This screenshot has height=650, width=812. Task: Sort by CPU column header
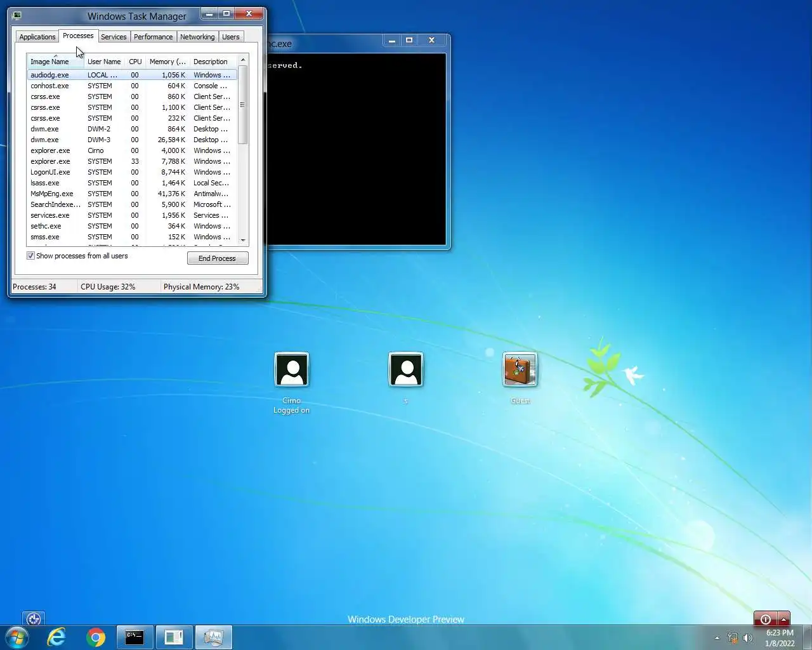point(135,62)
